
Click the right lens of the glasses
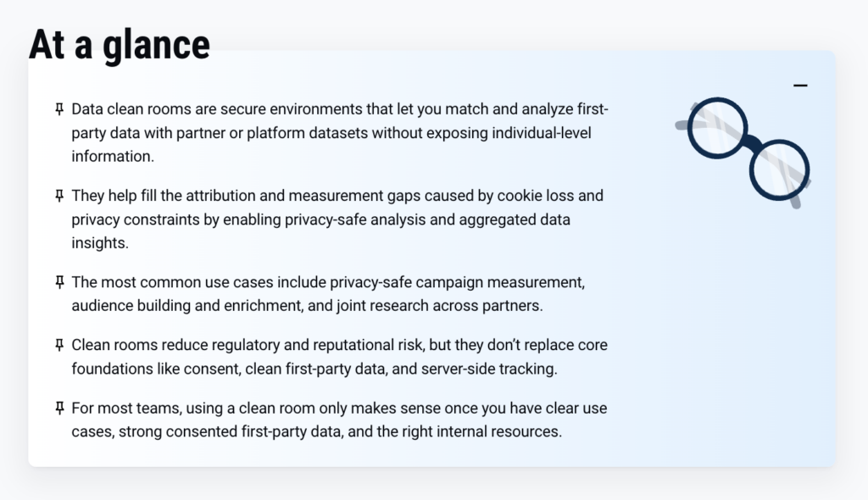point(779,168)
